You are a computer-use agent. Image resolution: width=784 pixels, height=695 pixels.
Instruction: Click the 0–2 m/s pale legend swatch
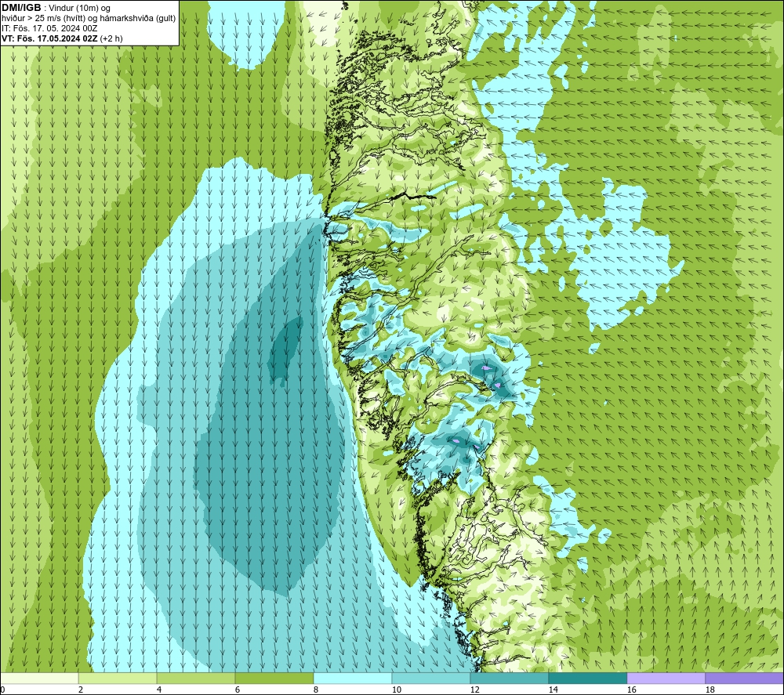[39, 679]
